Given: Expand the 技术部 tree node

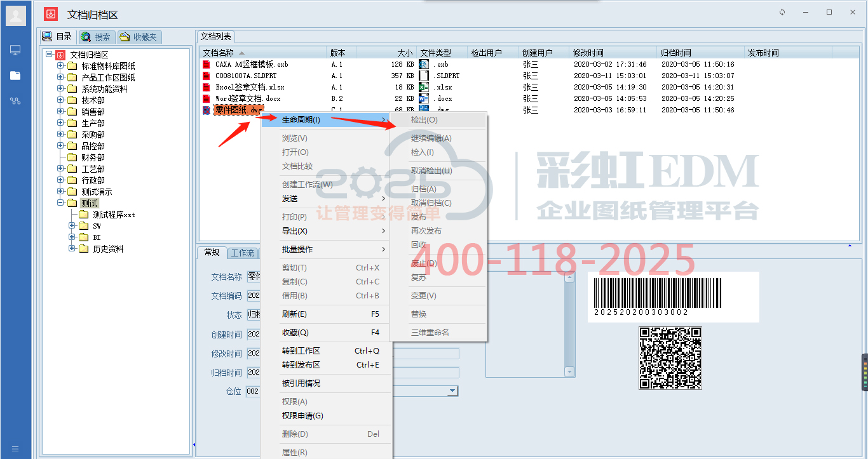Looking at the screenshot, I should pos(60,100).
